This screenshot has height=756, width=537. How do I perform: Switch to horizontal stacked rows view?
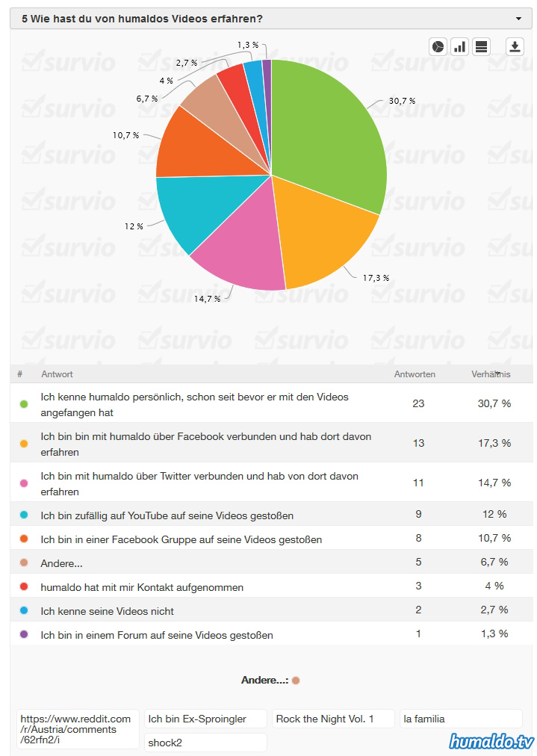tap(481, 46)
